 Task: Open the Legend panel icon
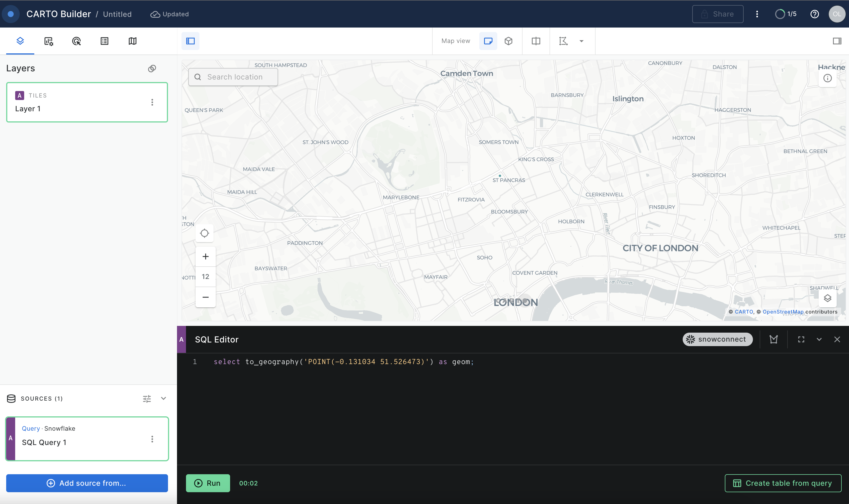click(x=104, y=41)
